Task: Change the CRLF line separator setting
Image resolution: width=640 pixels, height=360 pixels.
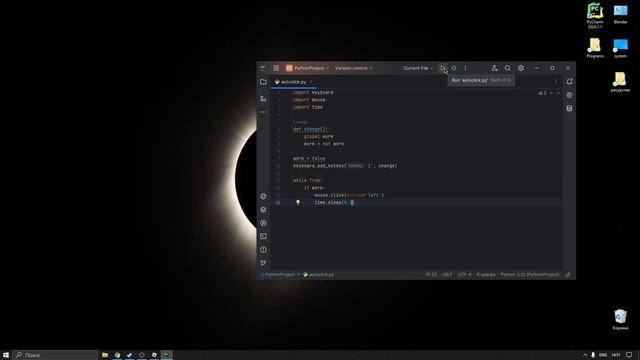Action: (447, 275)
